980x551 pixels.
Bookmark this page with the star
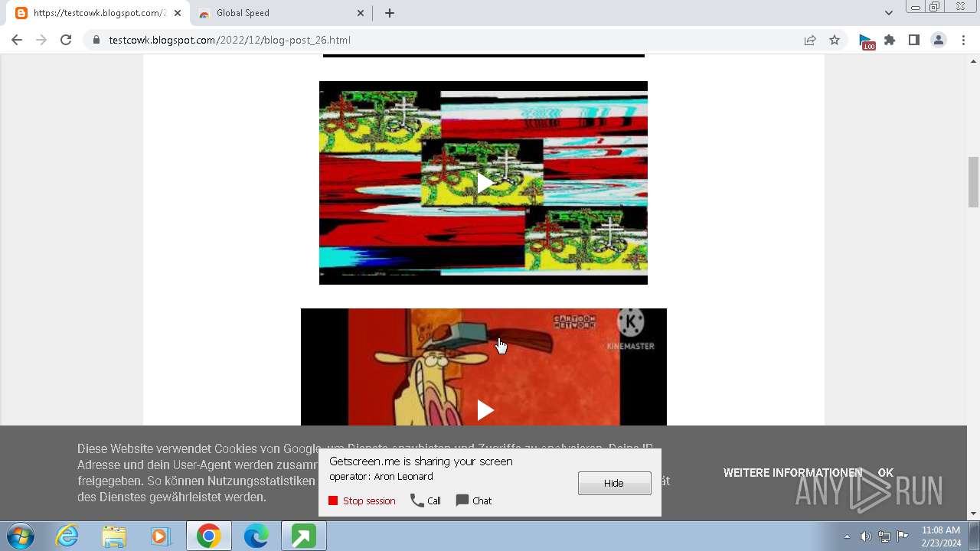coord(835,40)
